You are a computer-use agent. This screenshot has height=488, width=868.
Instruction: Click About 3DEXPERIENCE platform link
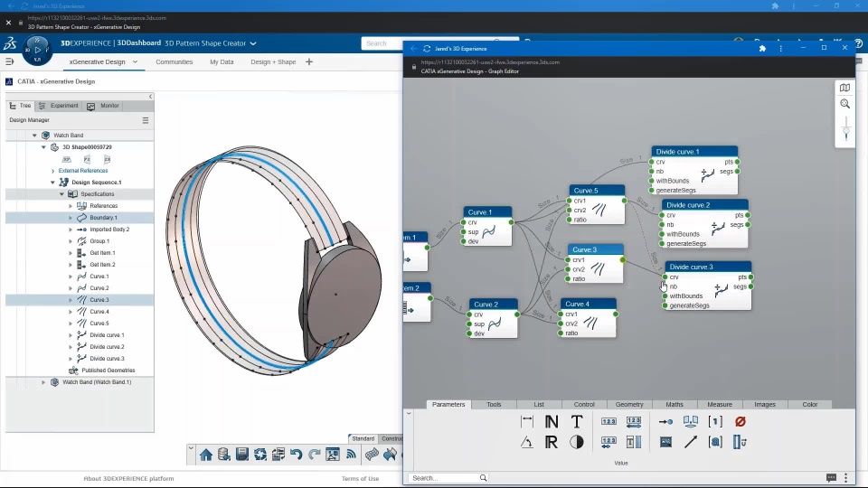pos(129,479)
